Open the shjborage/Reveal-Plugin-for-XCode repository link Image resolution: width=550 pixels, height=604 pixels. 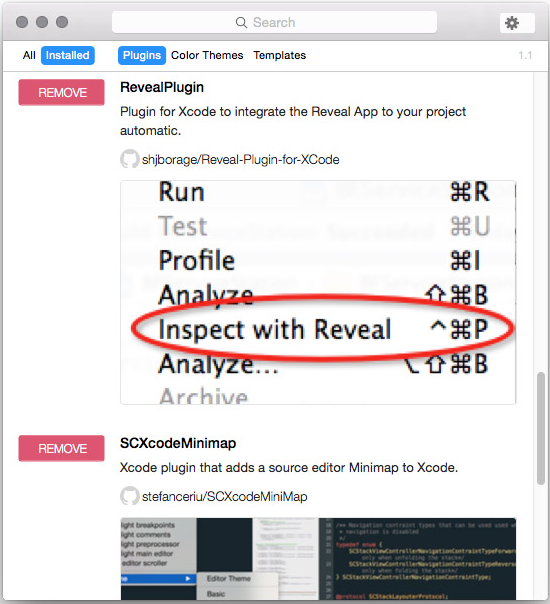(241, 159)
